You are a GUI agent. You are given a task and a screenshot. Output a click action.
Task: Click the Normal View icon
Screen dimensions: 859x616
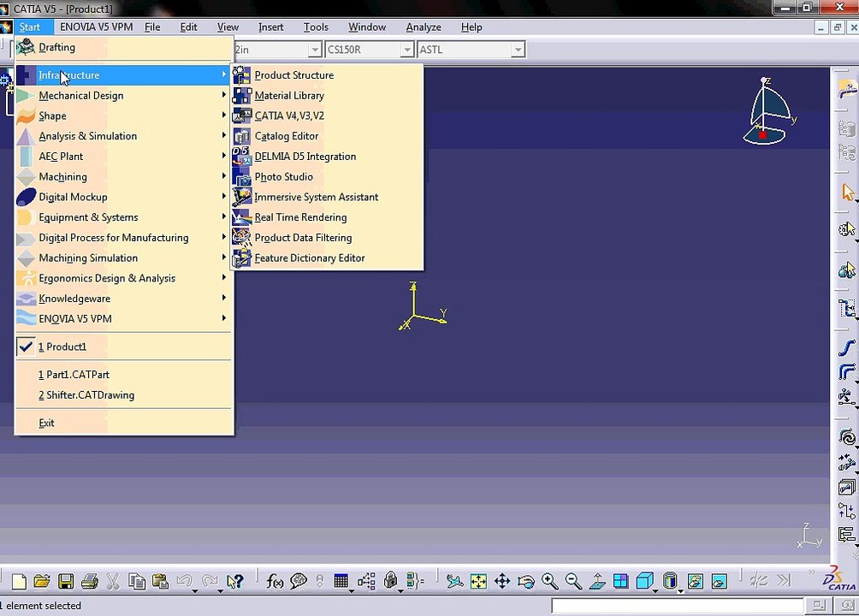[597, 581]
